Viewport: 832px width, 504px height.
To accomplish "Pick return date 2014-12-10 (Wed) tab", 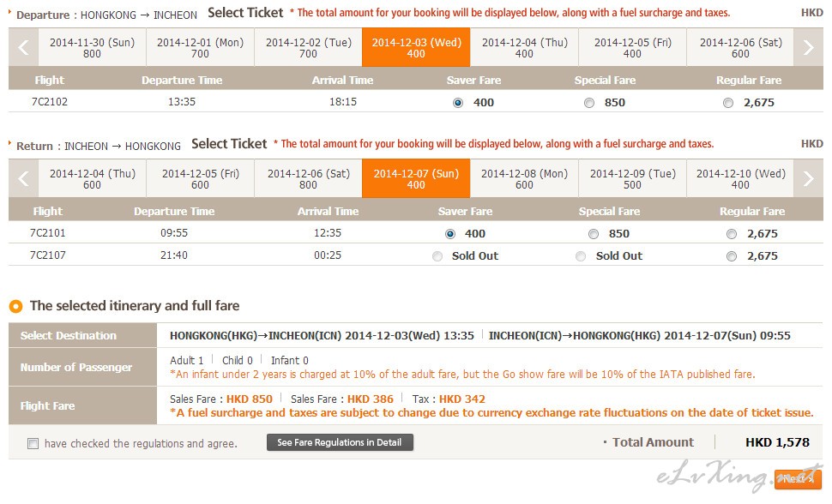I will click(x=740, y=178).
